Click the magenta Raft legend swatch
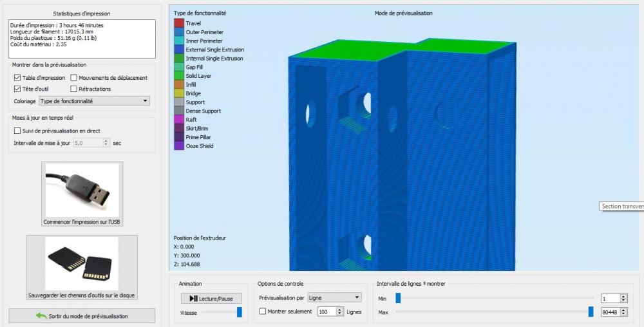644x327 pixels. point(179,119)
